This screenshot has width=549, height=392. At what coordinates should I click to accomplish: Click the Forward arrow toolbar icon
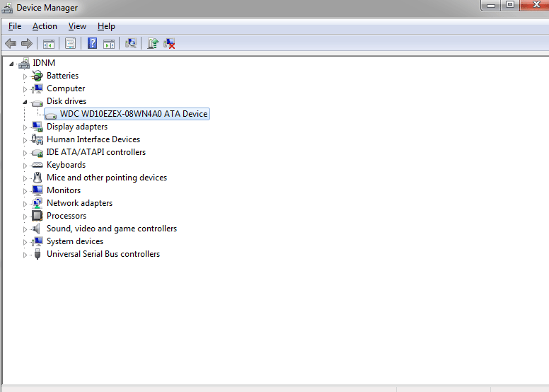(x=27, y=43)
